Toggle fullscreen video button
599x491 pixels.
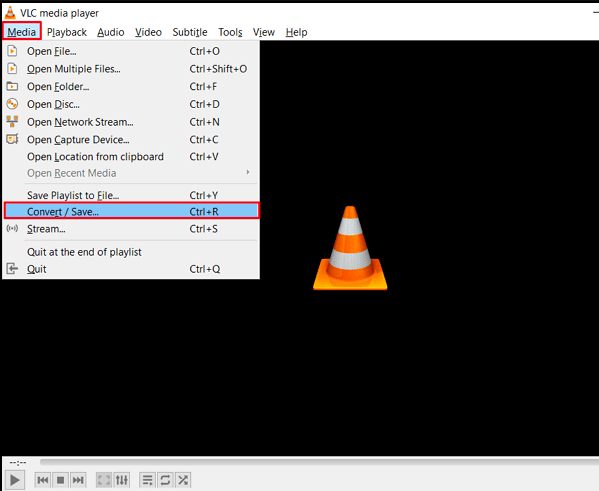pyautogui.click(x=104, y=480)
